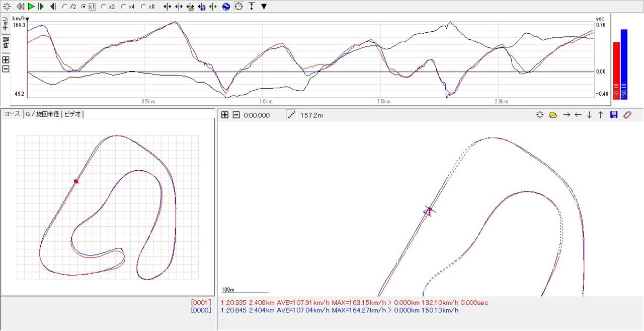Click the position marker on the course overview map
This screenshot has height=331, width=644.
point(76,181)
